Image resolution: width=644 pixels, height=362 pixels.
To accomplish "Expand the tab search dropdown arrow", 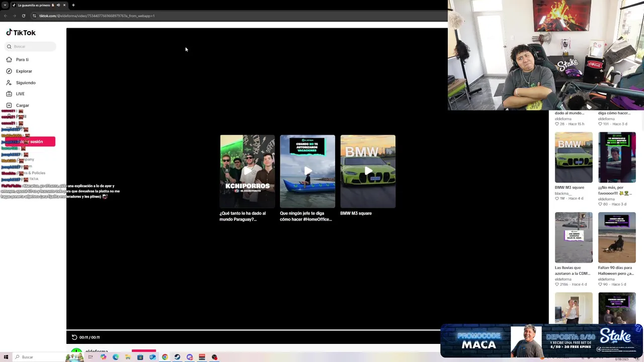I will tap(5, 5).
